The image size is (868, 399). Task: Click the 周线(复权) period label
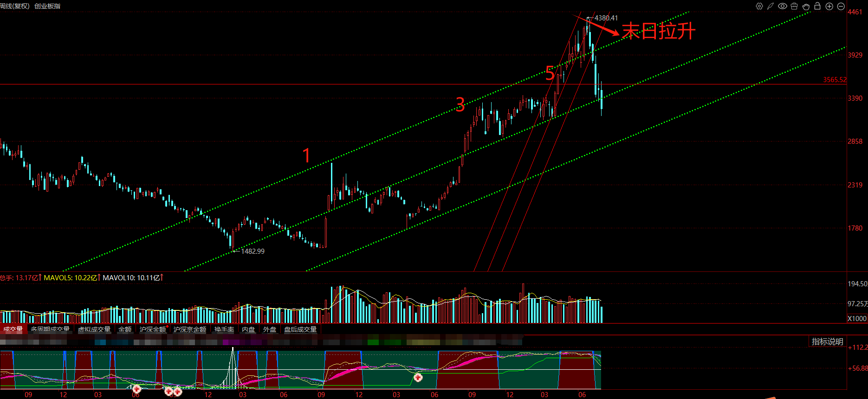(x=14, y=6)
